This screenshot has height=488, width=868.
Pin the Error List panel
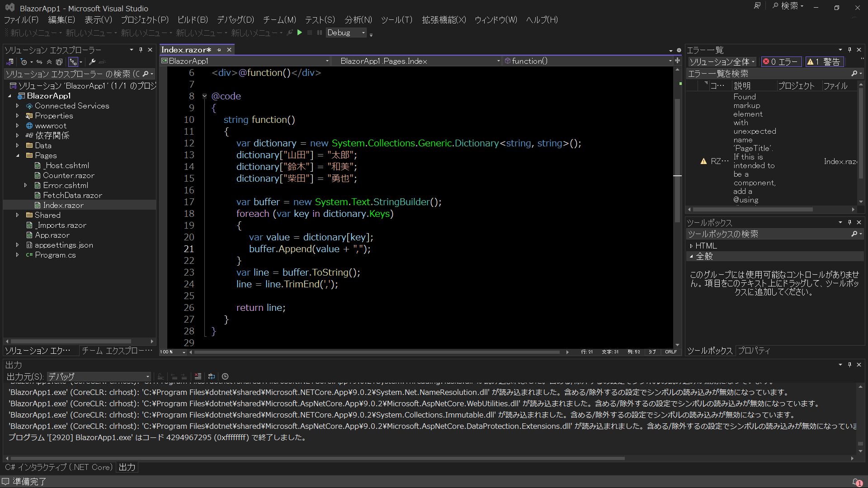(x=849, y=50)
